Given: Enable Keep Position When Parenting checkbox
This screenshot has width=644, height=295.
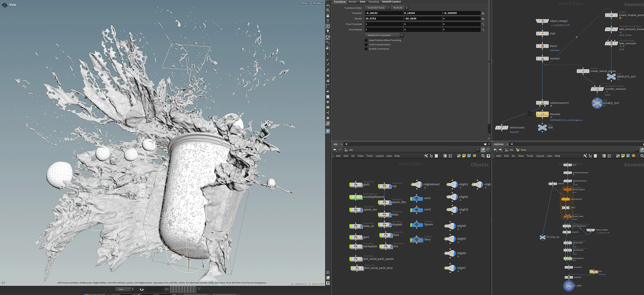Looking at the screenshot, I should coord(366,40).
